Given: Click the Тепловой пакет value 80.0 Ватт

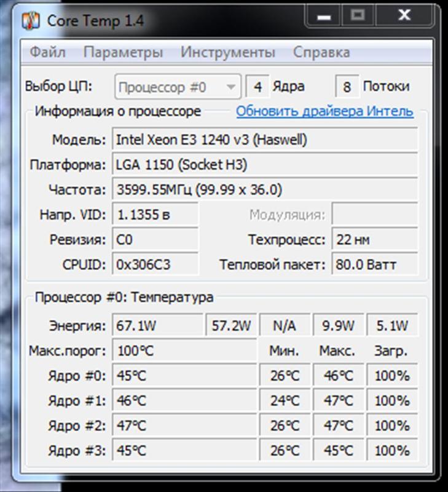Looking at the screenshot, I should point(375,264).
